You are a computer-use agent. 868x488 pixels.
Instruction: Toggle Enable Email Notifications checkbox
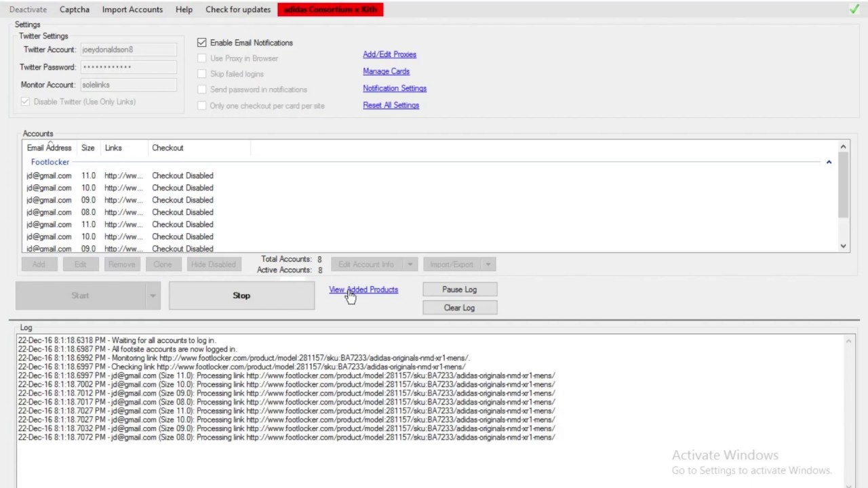tap(201, 43)
